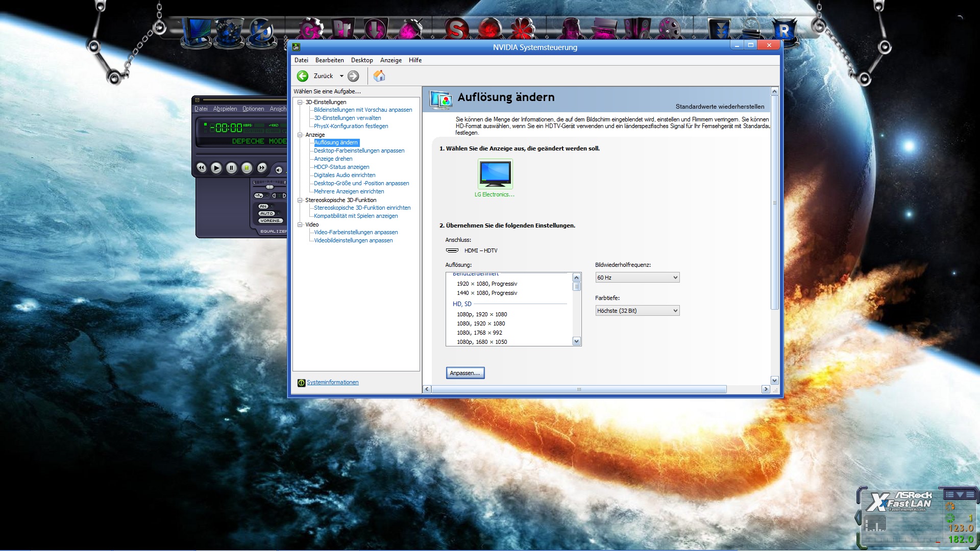Open the film reel dock icon
This screenshot has width=980, height=551.
point(670,29)
